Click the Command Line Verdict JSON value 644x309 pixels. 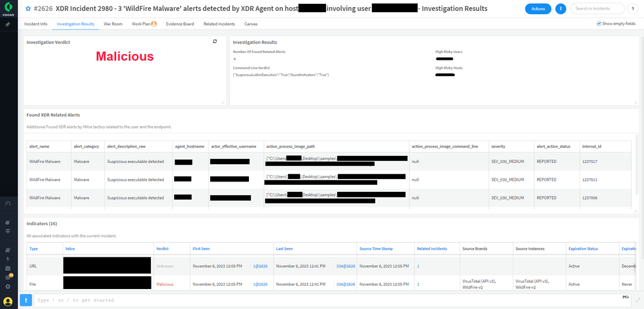(281, 75)
